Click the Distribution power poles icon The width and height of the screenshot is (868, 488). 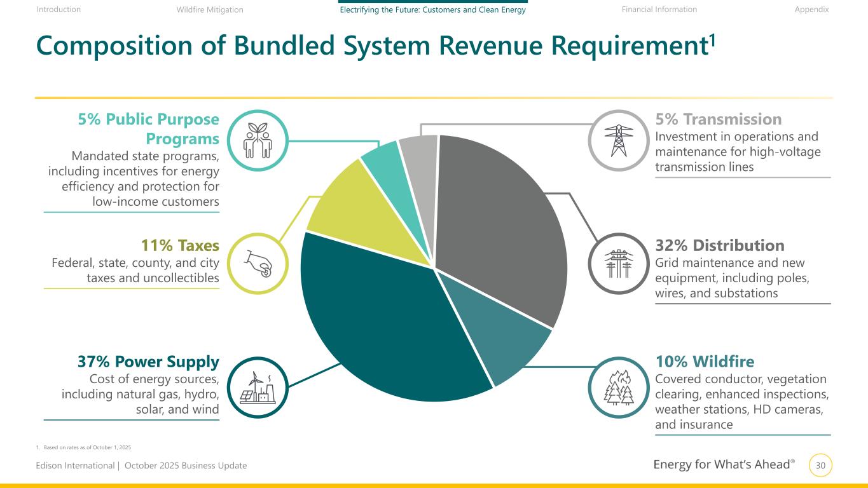point(618,264)
